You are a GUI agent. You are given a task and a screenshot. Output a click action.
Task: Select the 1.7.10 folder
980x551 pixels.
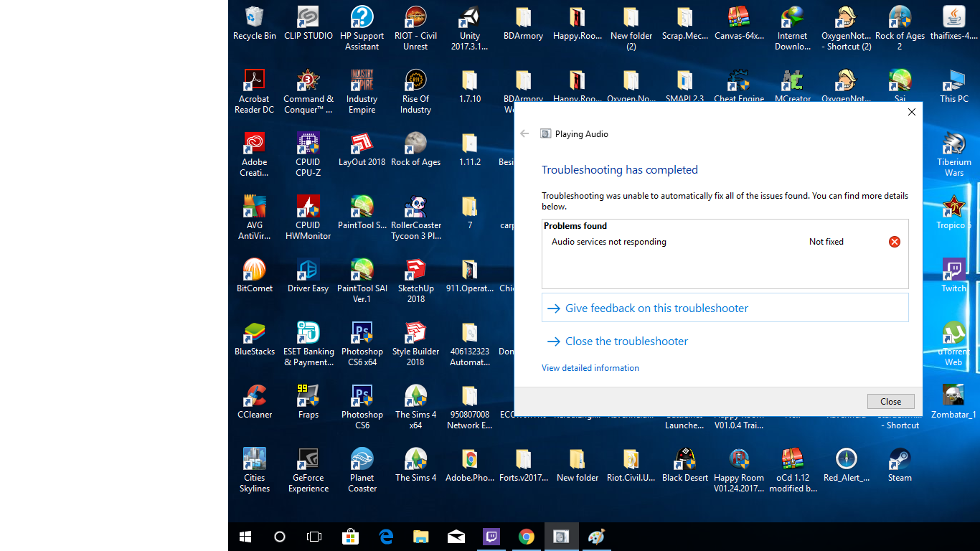(469, 86)
